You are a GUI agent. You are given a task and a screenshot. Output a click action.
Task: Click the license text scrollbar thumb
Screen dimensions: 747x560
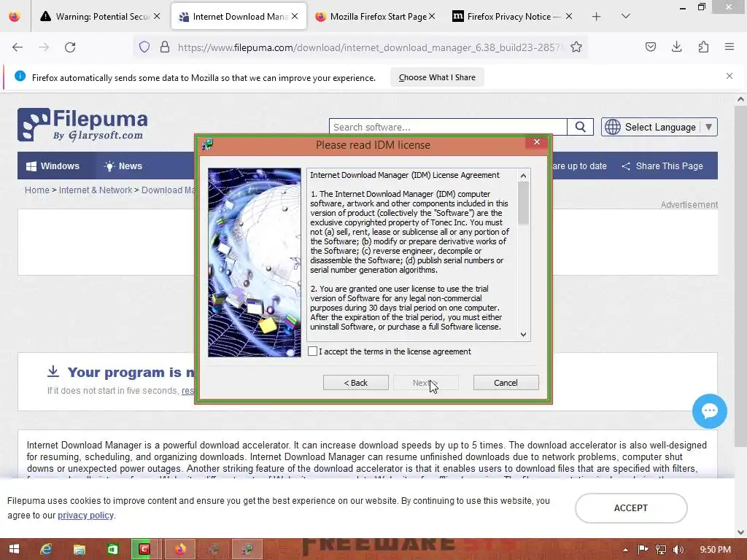tap(523, 203)
